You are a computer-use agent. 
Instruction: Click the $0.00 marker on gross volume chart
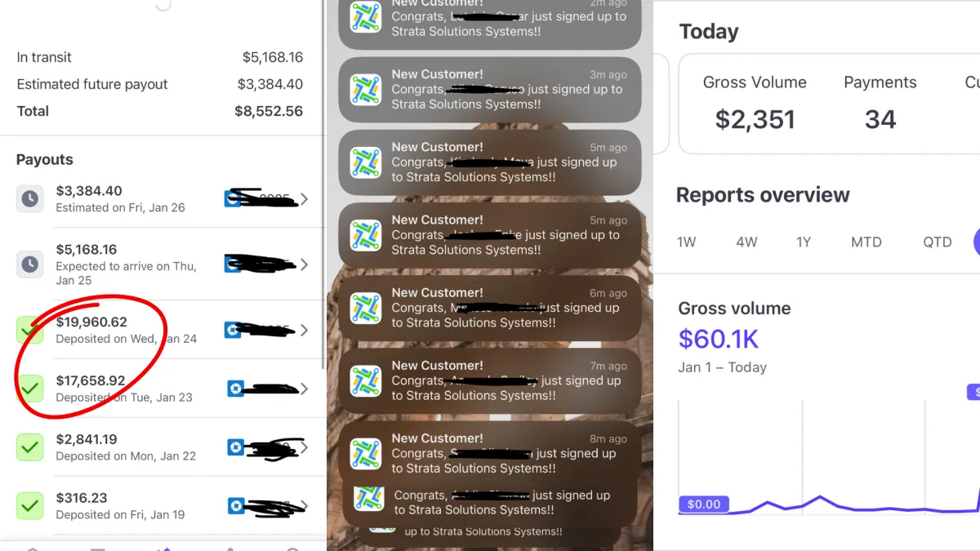[703, 504]
